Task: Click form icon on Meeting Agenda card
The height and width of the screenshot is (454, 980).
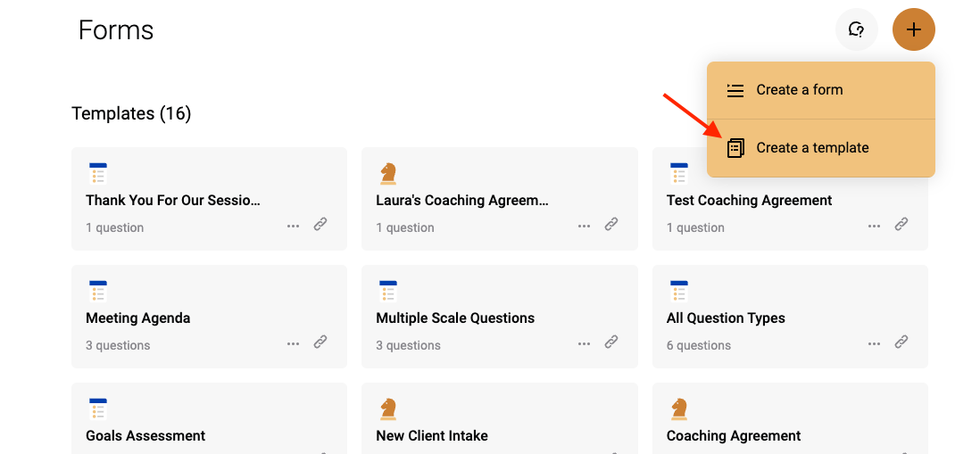Action: [x=98, y=292]
